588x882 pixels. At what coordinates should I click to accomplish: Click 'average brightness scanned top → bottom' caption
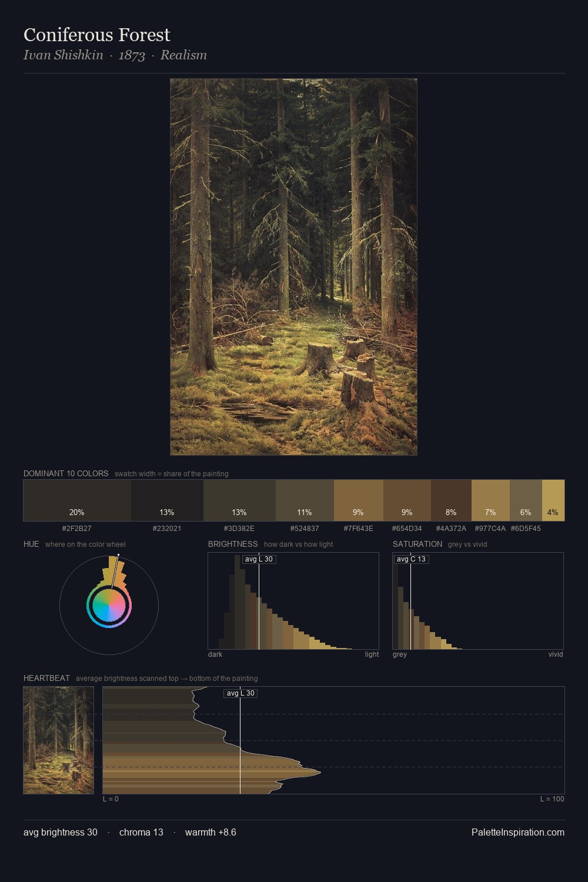(x=167, y=679)
